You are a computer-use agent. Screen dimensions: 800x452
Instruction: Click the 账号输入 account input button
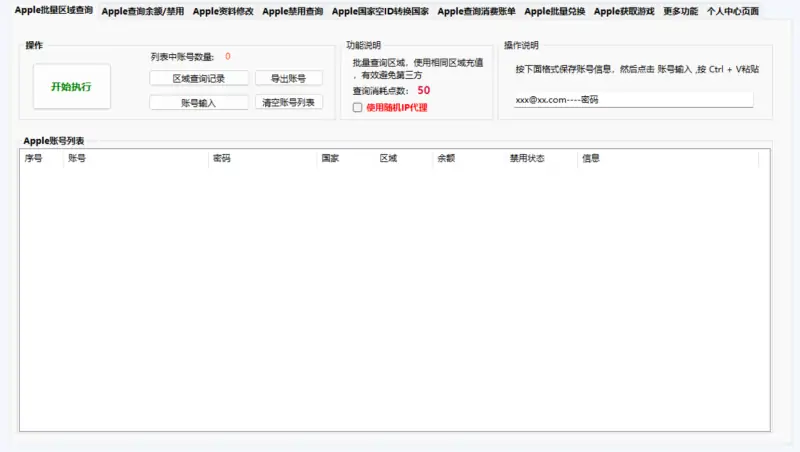[x=198, y=102]
